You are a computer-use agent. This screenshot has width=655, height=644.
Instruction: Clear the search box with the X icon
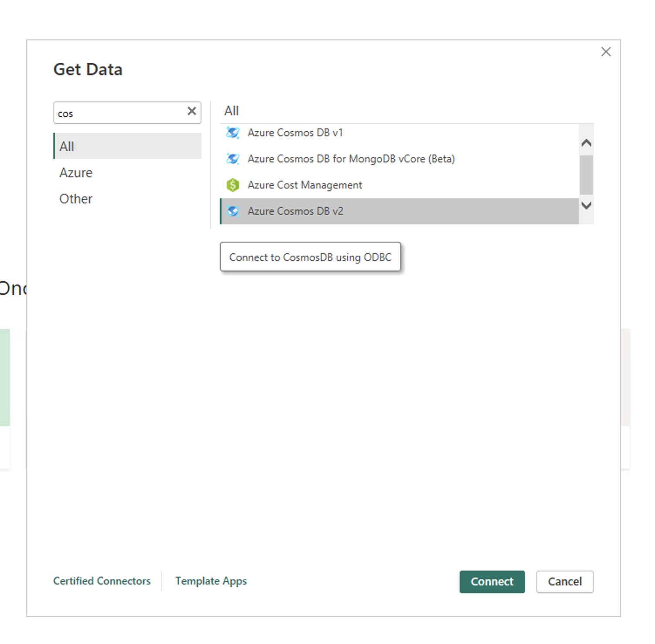[x=191, y=111]
